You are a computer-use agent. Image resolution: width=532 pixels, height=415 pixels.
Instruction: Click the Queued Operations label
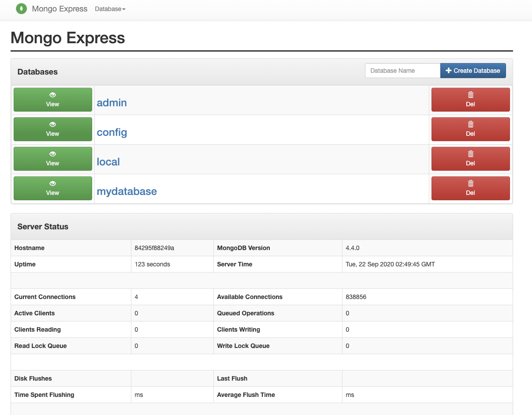point(246,313)
